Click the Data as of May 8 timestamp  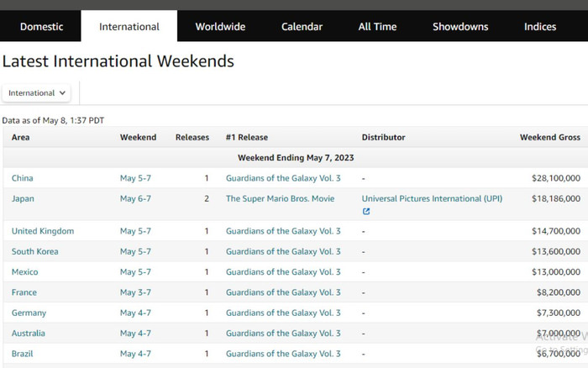coord(53,120)
